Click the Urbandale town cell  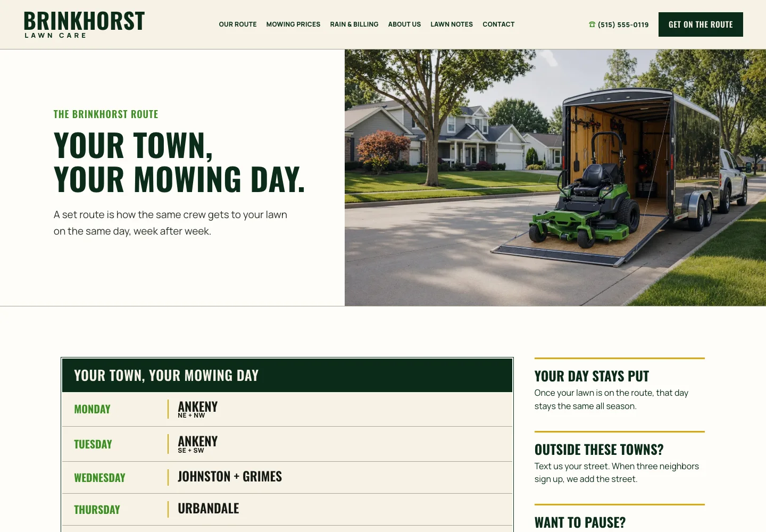(x=209, y=509)
